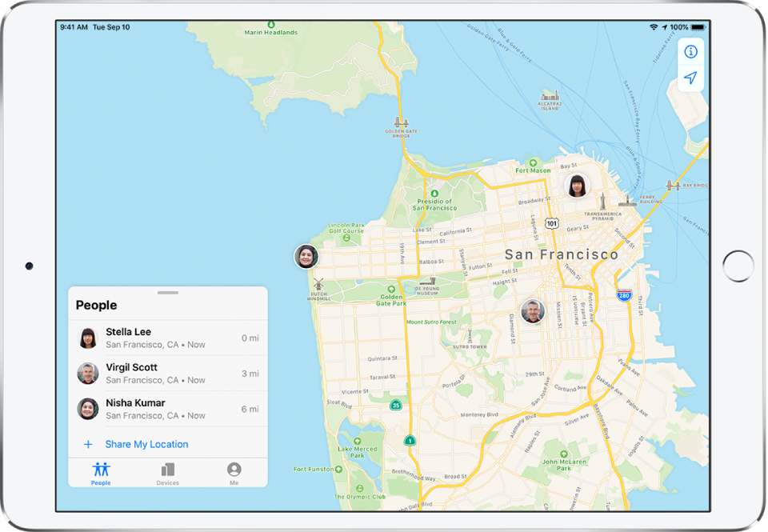Open the map info button
Viewport: 768px width, 532px height.
click(690, 51)
